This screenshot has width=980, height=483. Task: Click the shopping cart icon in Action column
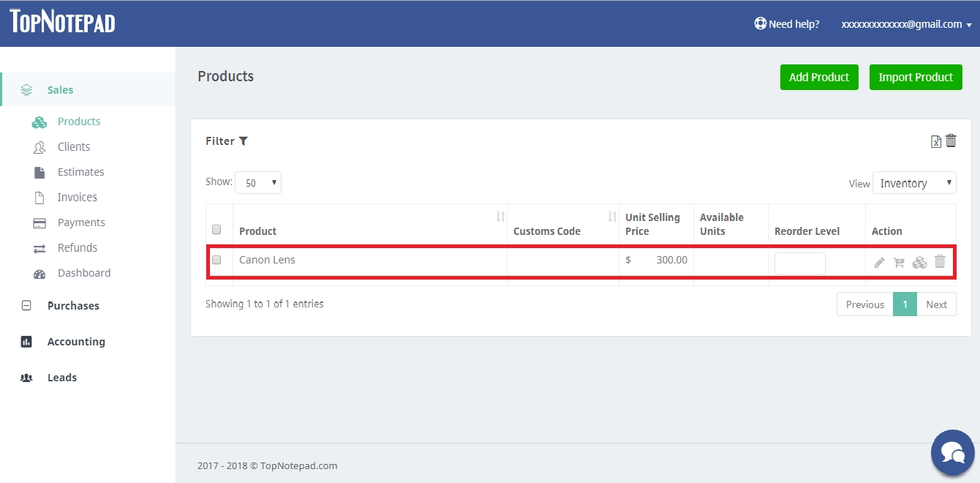[899, 262]
